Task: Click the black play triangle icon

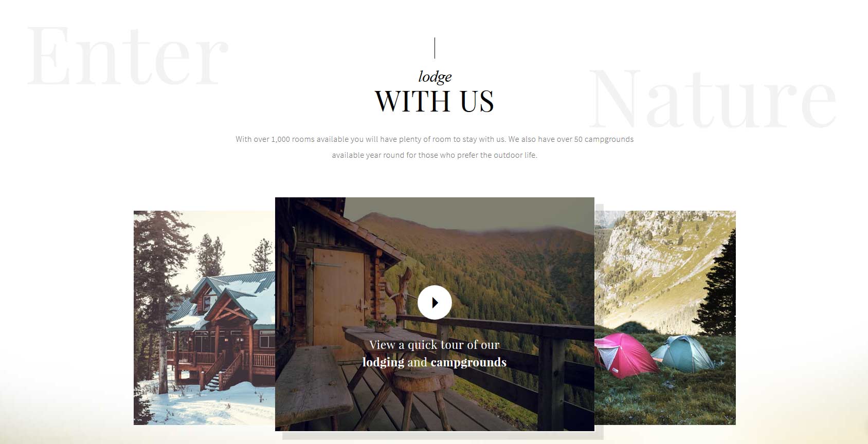Action: 435,303
